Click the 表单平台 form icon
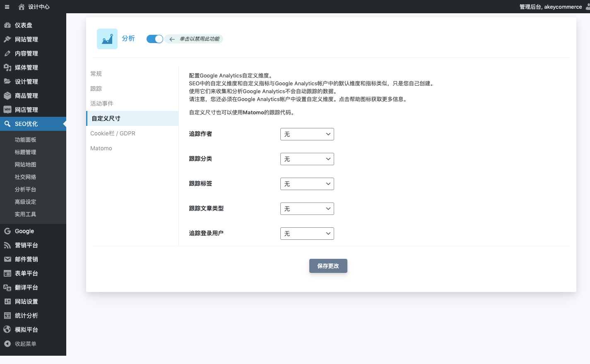 point(7,273)
